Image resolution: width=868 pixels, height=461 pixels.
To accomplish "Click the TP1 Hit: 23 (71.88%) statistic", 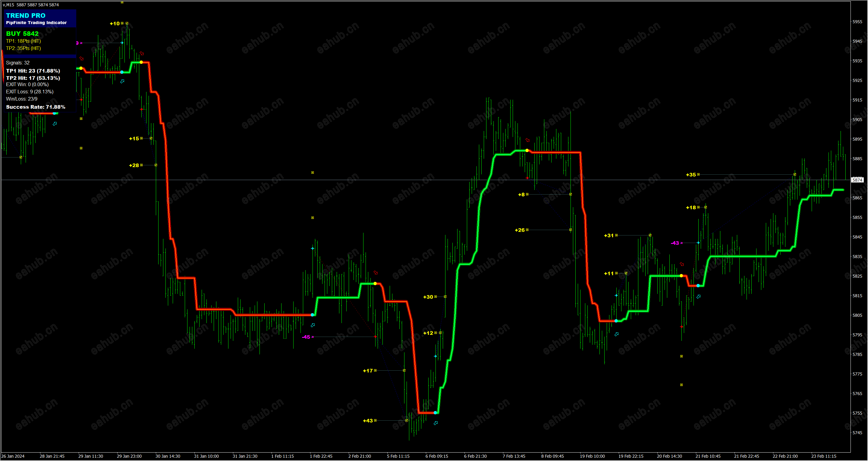I will [33, 71].
